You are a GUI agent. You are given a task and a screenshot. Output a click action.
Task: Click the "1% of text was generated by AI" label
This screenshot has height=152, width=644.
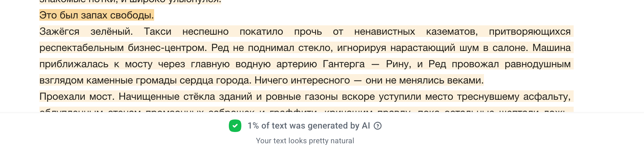coord(309,126)
